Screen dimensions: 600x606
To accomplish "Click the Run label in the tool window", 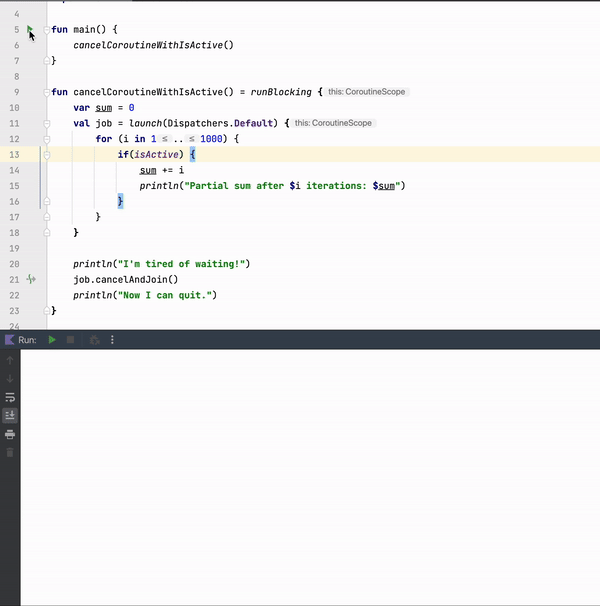I will click(x=27, y=340).
